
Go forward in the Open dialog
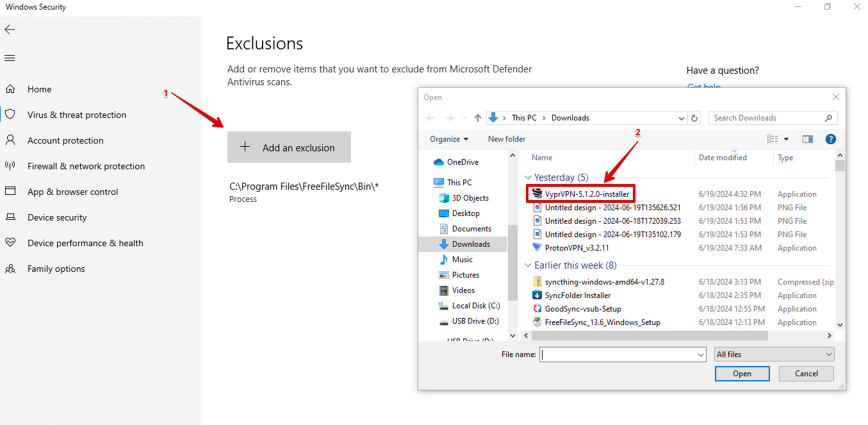[x=450, y=118]
